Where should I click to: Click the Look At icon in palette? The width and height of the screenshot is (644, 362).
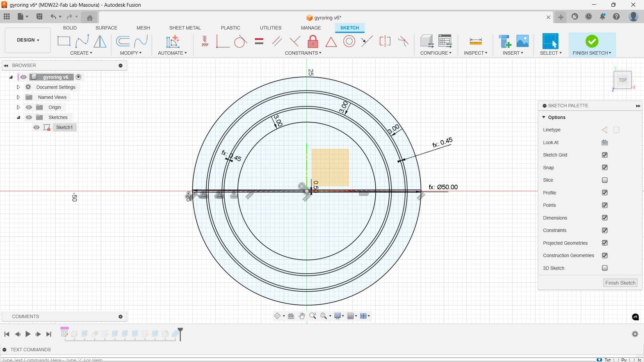click(x=605, y=143)
